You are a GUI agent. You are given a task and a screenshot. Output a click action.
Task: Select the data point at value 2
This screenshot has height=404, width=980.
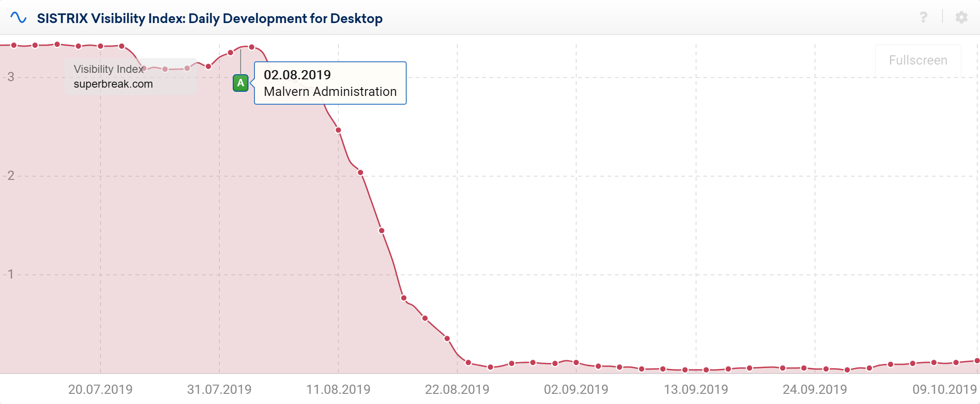point(360,172)
